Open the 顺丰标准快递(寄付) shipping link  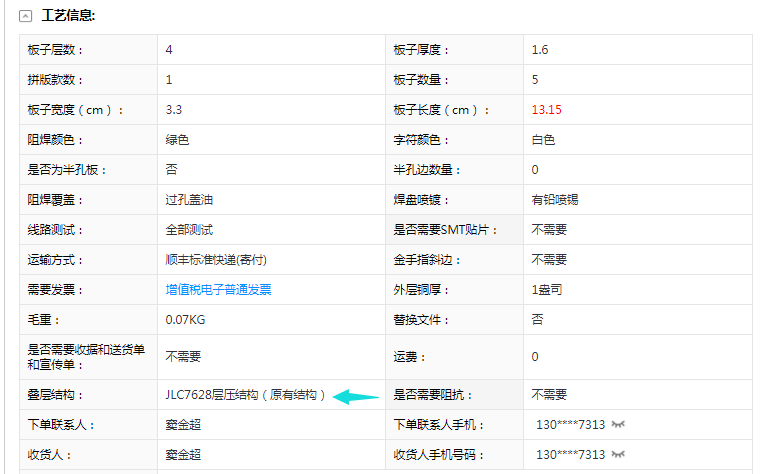(216, 259)
